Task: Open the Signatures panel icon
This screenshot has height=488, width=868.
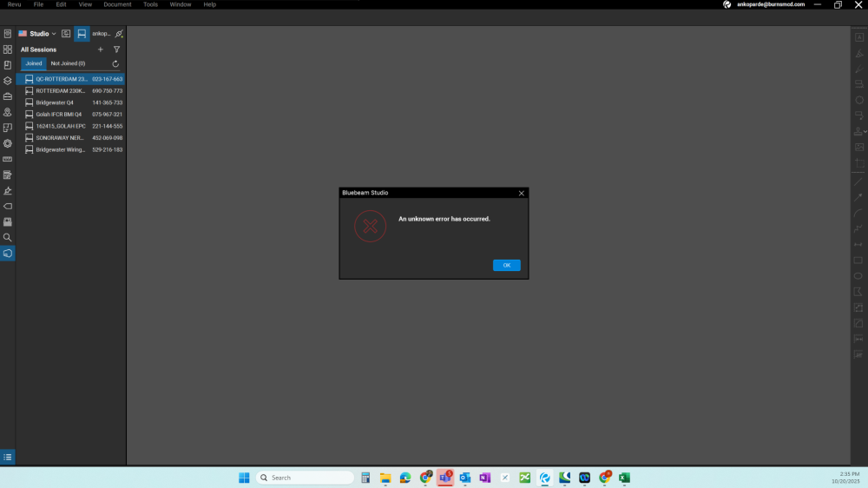Action: pyautogui.click(x=8, y=190)
